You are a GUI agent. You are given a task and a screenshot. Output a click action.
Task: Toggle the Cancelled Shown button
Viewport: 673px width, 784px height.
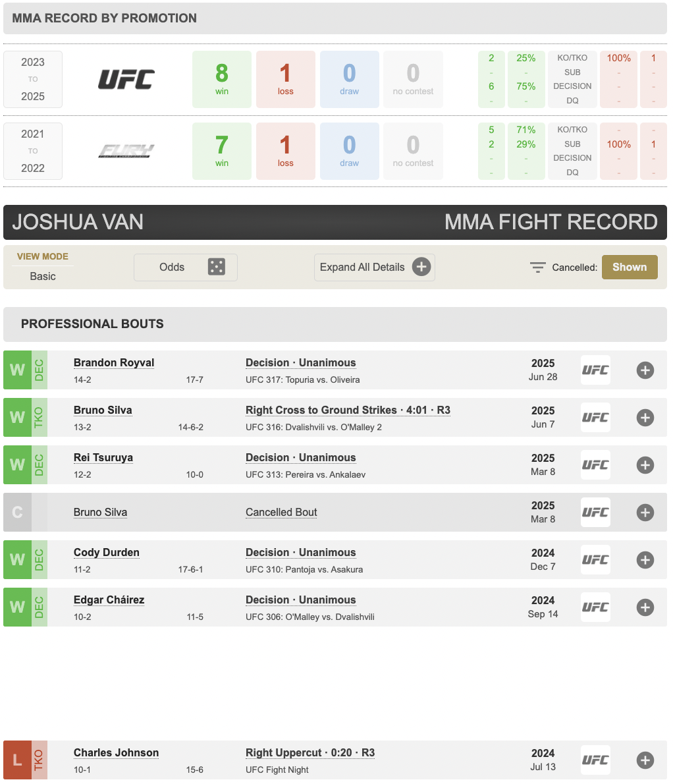click(x=630, y=267)
